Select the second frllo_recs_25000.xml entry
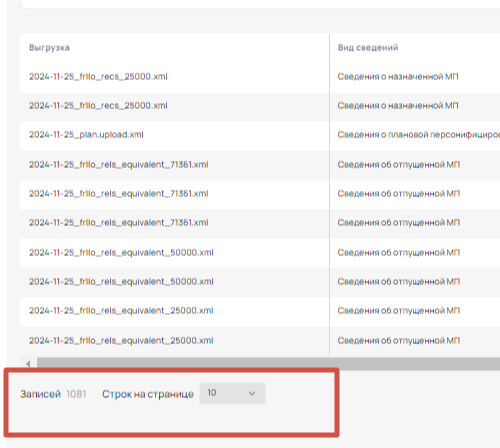The image size is (500, 448). [98, 106]
